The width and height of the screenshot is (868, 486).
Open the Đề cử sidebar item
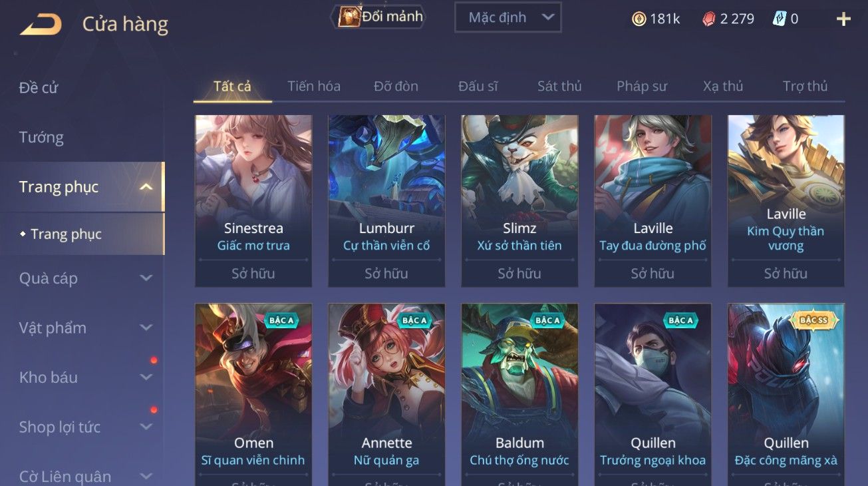tap(39, 87)
